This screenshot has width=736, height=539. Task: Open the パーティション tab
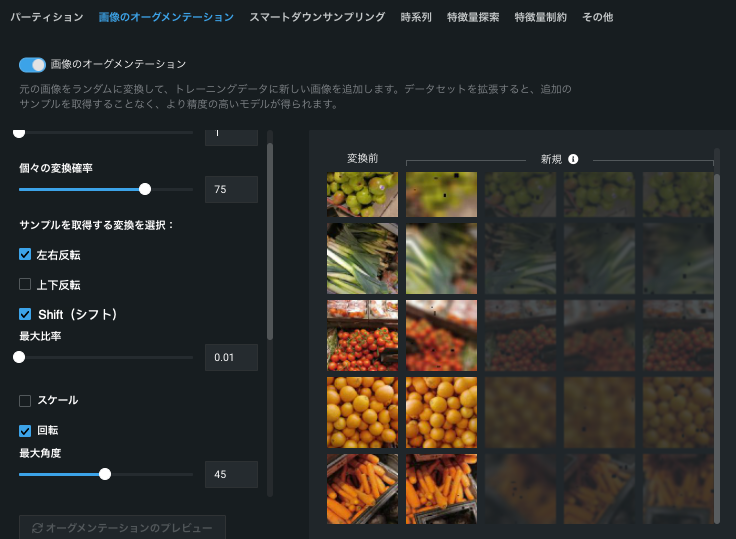[47, 17]
